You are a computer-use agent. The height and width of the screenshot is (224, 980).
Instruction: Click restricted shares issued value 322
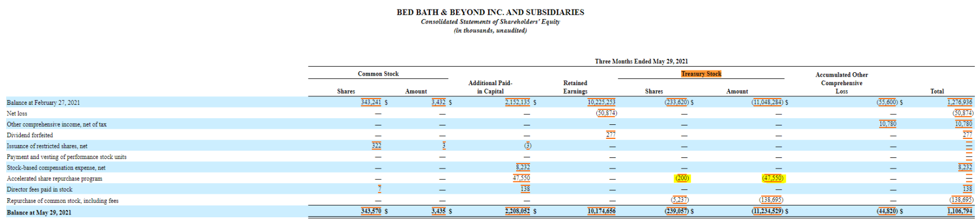click(x=376, y=146)
